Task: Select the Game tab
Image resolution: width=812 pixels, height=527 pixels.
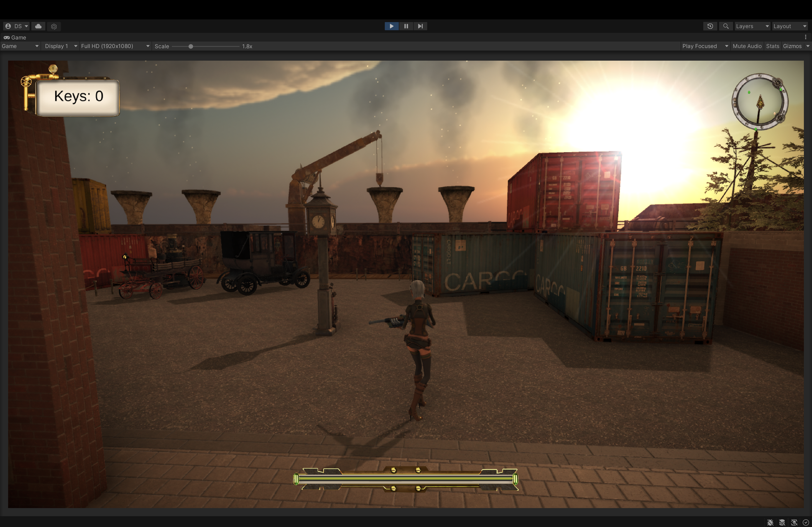Action: (15, 37)
